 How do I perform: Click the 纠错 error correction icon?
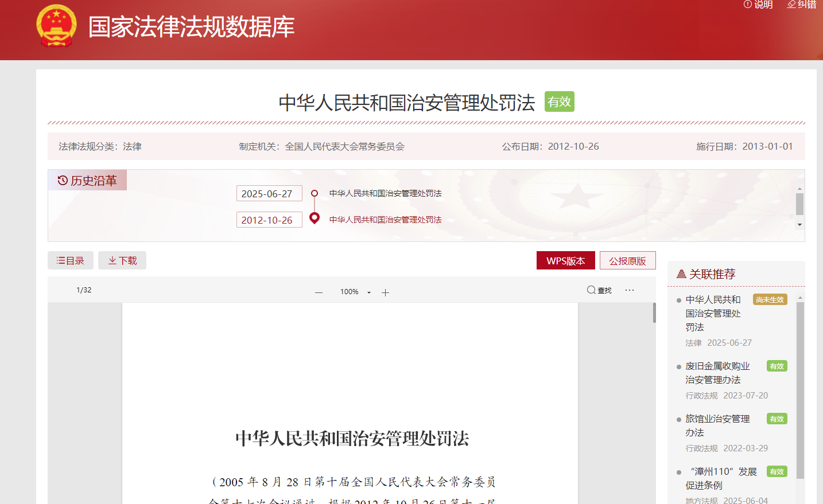click(792, 5)
